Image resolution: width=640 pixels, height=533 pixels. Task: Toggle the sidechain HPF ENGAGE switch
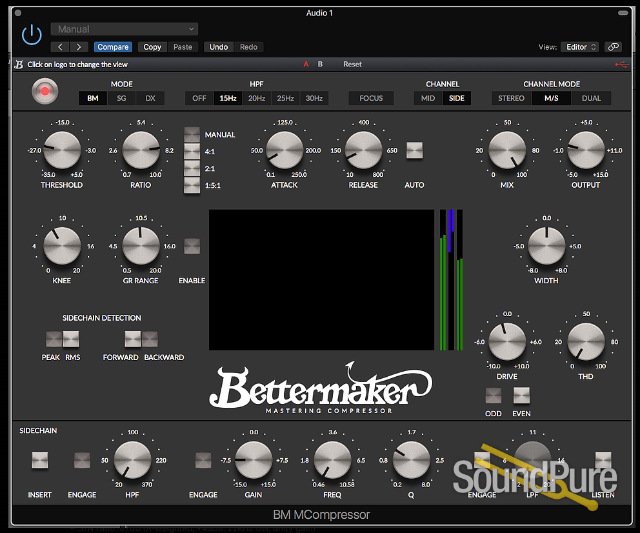coord(82,460)
